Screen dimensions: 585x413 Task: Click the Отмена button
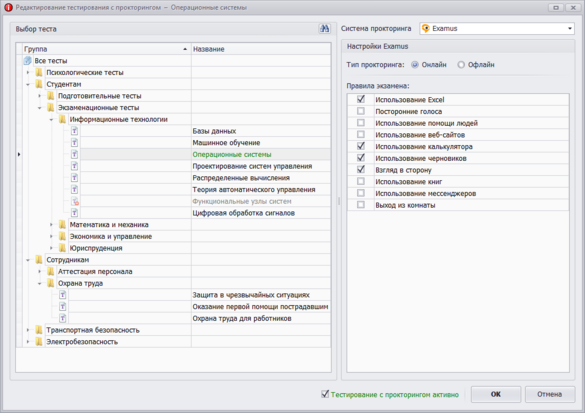click(x=550, y=394)
